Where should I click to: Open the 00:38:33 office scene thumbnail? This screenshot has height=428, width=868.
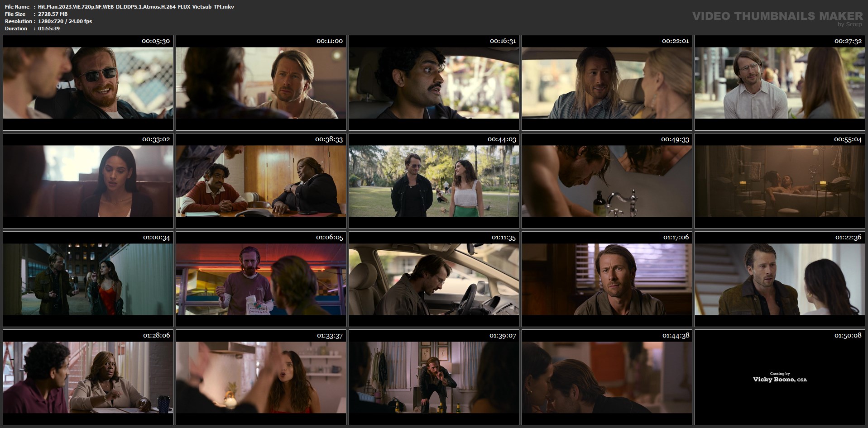point(261,181)
